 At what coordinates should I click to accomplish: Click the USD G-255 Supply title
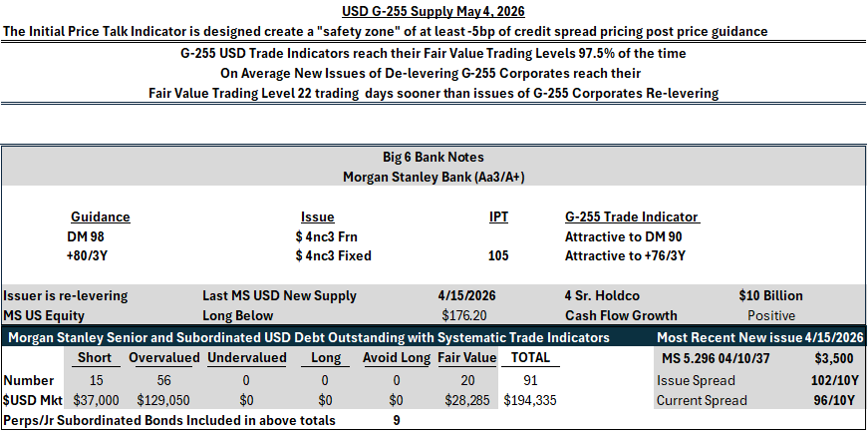(433, 11)
